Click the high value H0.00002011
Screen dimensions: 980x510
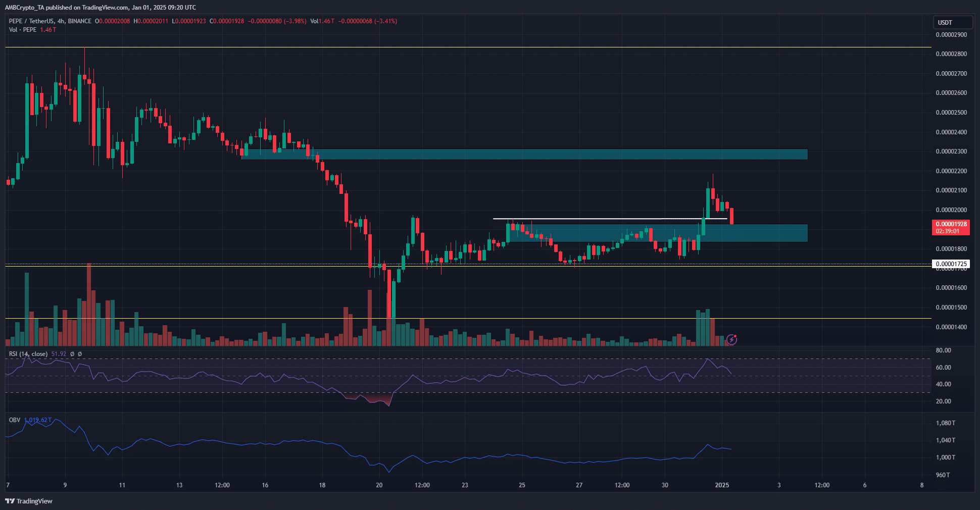151,21
